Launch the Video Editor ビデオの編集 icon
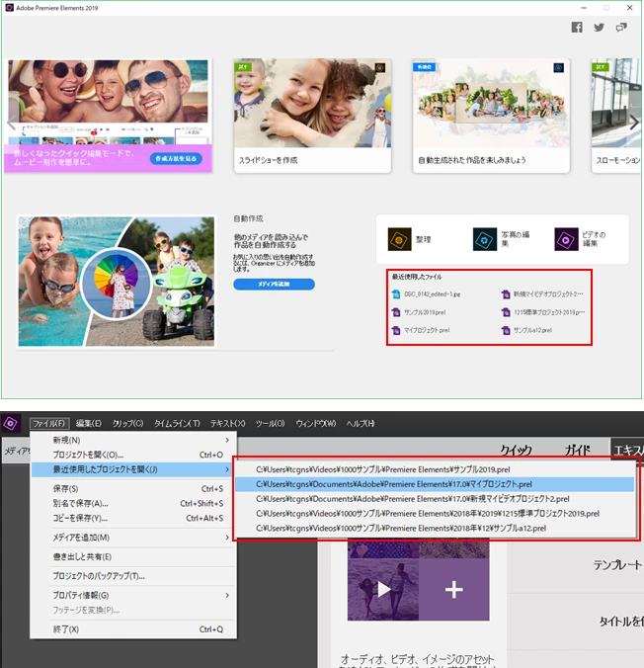This screenshot has height=668, width=644. pos(566,239)
